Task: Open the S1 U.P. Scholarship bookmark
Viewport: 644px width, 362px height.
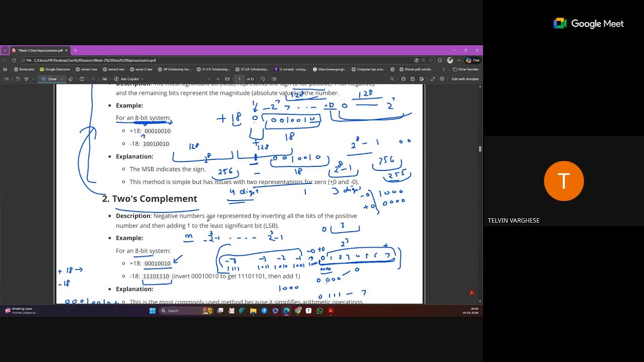Action: (x=213, y=69)
